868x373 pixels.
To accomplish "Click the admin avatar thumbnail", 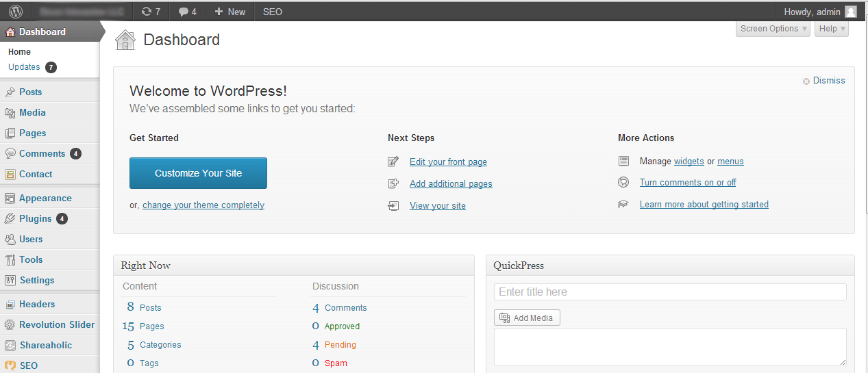I will (850, 12).
